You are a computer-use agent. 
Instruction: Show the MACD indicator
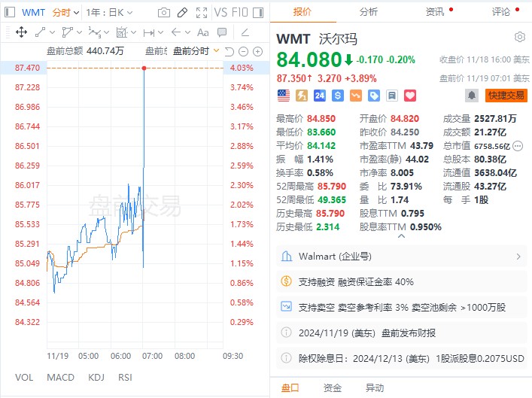point(60,377)
